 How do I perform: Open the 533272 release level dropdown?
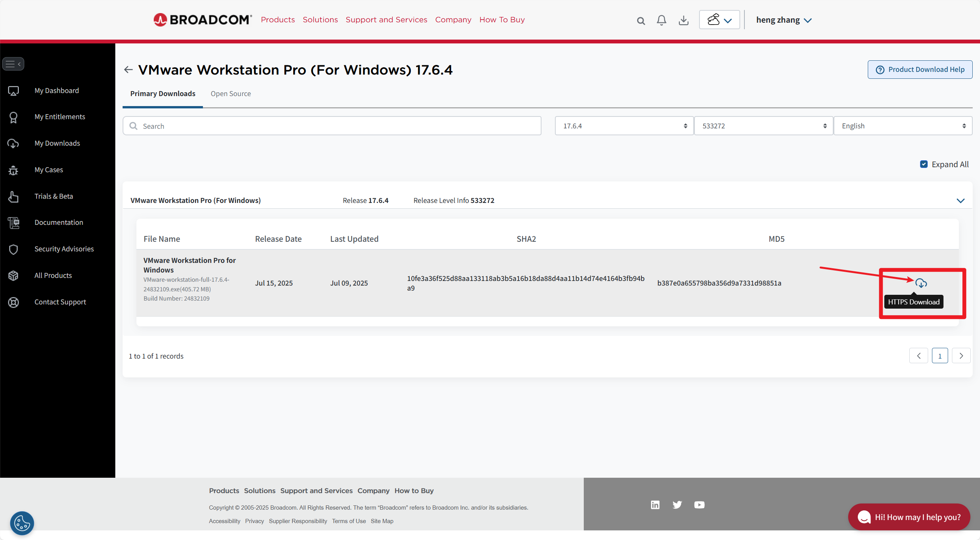pos(764,126)
